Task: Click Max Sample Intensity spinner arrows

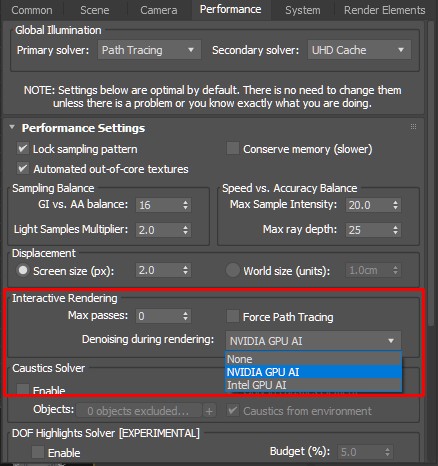Action: tap(395, 205)
